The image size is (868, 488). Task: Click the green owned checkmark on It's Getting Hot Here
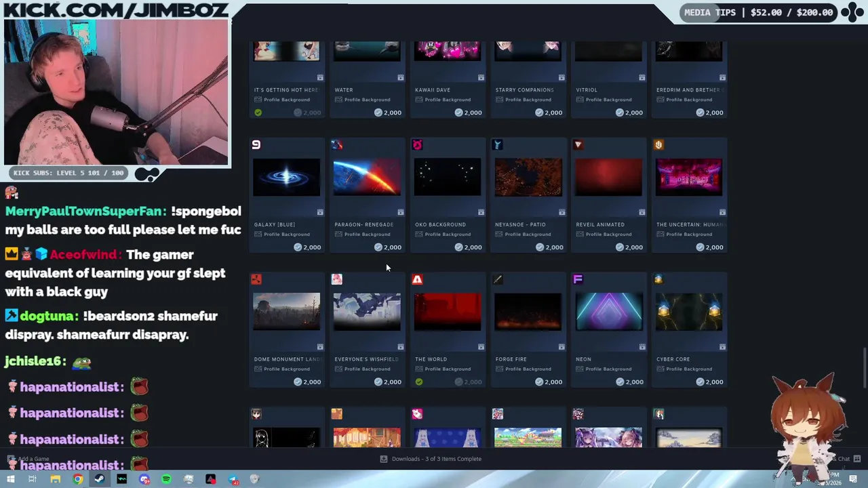click(x=258, y=113)
